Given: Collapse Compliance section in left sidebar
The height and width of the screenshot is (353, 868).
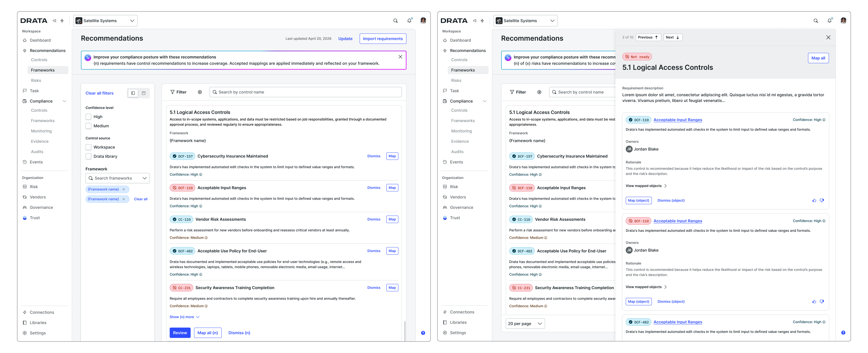Looking at the screenshot, I should tap(64, 101).
